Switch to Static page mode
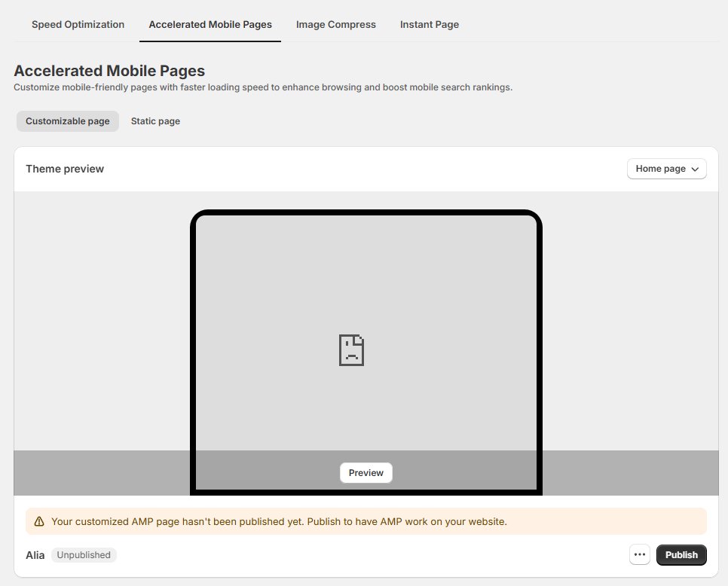This screenshot has height=586, width=728. 155,121
